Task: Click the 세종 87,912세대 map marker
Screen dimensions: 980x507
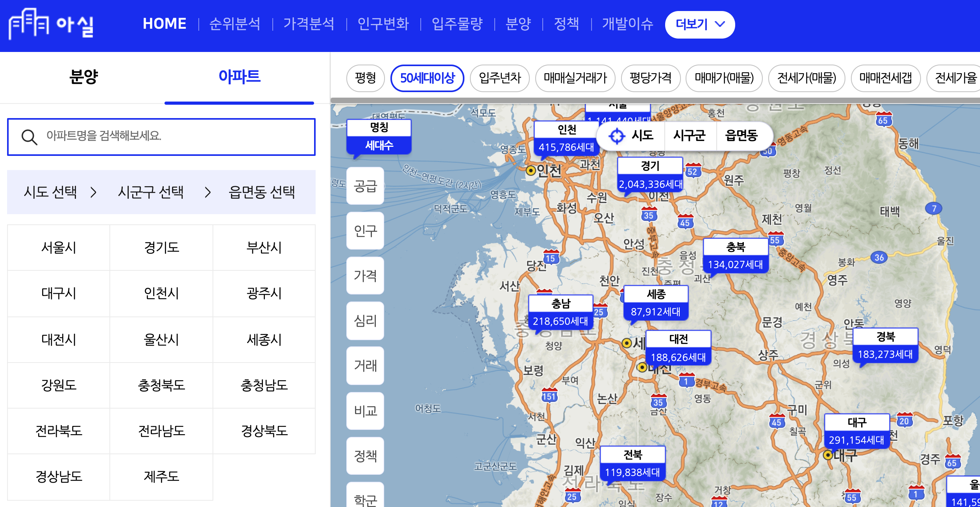Action: 656,303
